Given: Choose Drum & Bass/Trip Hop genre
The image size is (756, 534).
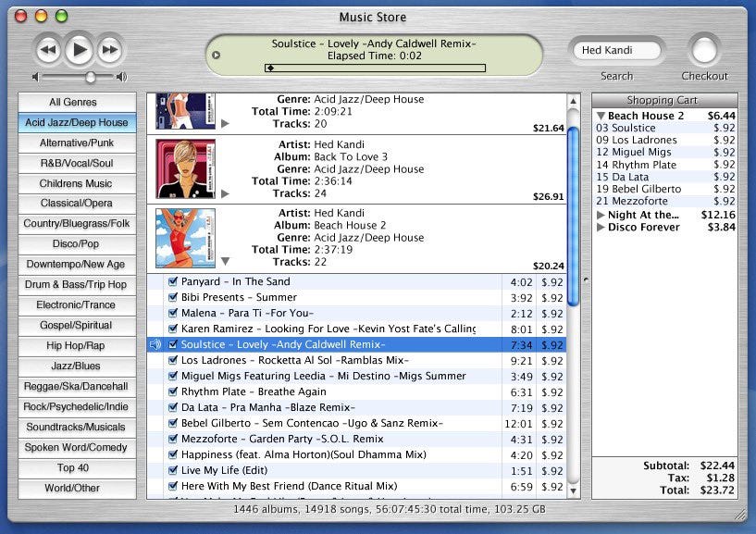Looking at the screenshot, I should point(77,285).
